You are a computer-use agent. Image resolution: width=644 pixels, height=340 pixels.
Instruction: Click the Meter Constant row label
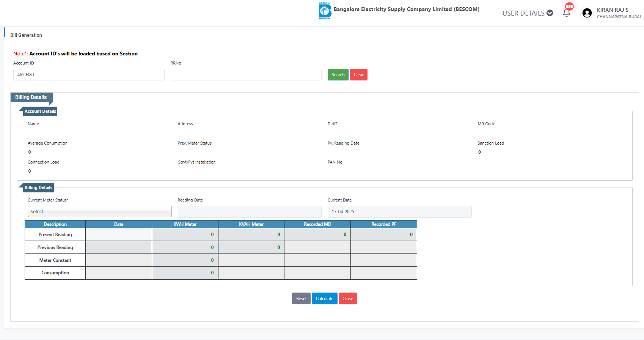pyautogui.click(x=55, y=260)
